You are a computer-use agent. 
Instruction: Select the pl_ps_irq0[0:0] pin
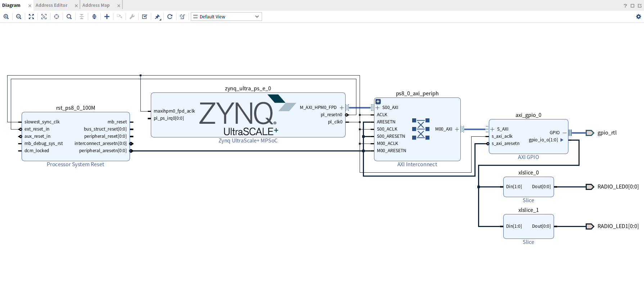(x=169, y=118)
